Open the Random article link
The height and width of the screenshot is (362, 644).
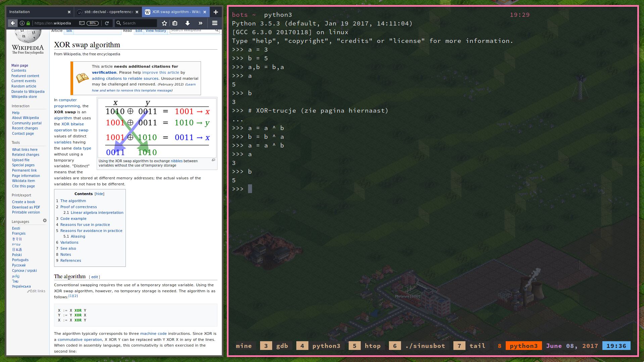pyautogui.click(x=23, y=86)
